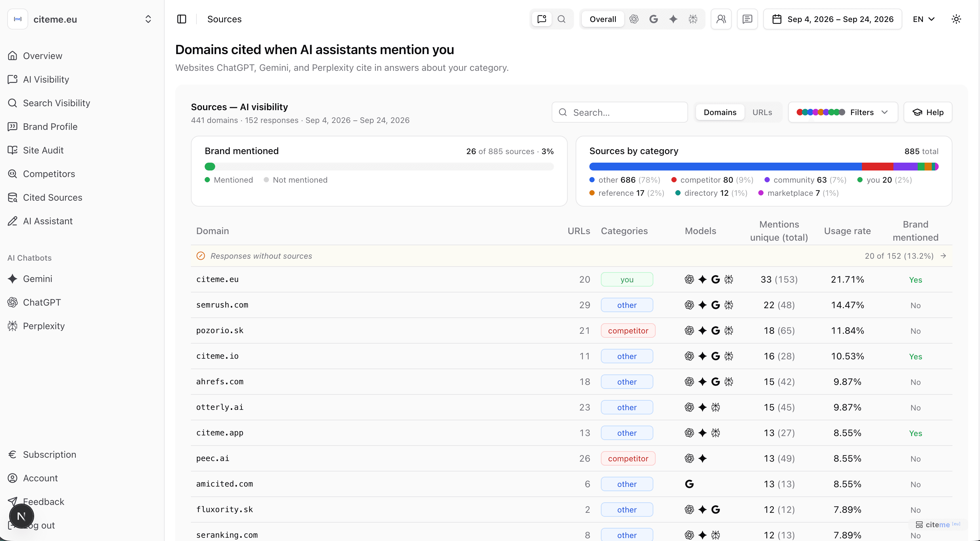980x541 pixels.
Task: Go to Overview in sidebar
Action: tap(42, 56)
